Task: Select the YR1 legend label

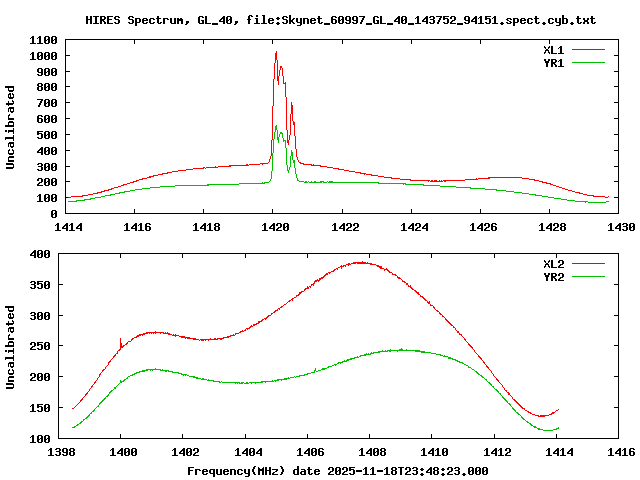Action: (x=554, y=62)
